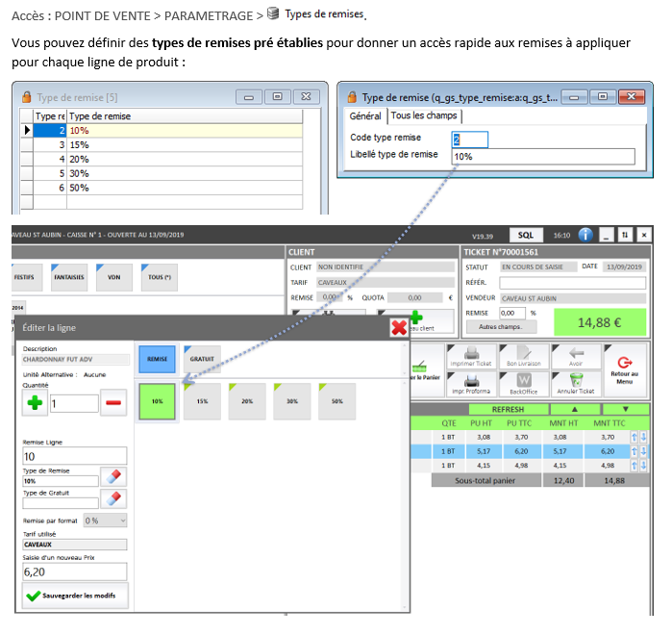Click the red minus quantity button

point(112,403)
